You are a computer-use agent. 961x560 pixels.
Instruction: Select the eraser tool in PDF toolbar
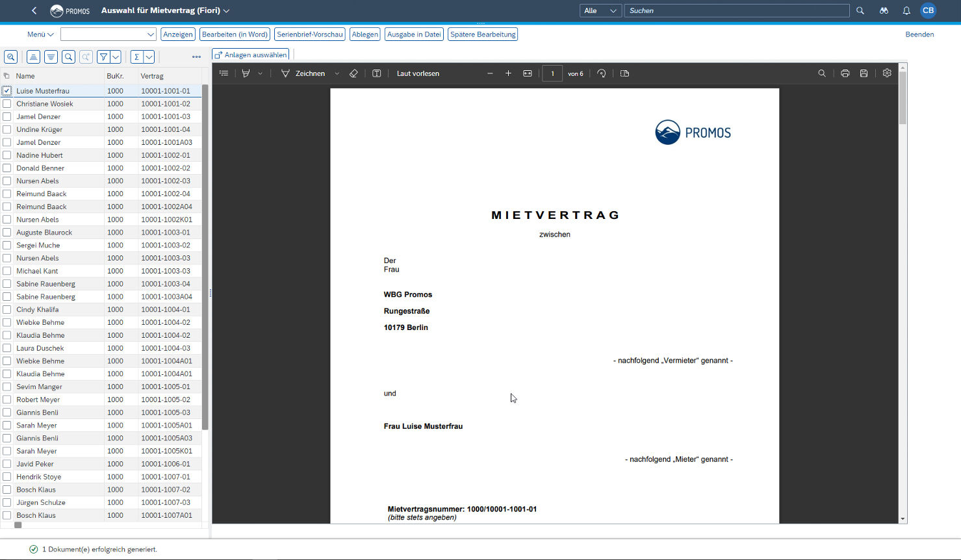click(353, 73)
